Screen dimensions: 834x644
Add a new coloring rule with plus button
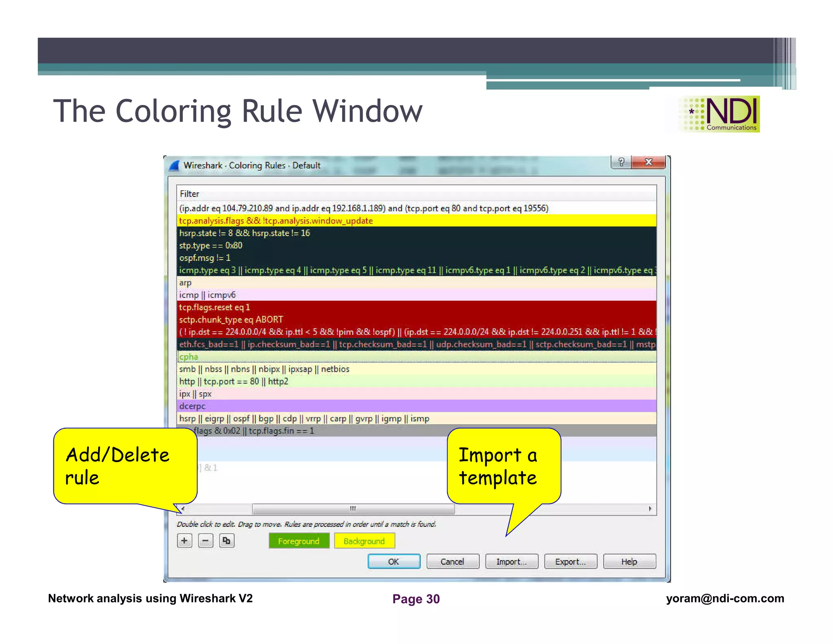184,541
